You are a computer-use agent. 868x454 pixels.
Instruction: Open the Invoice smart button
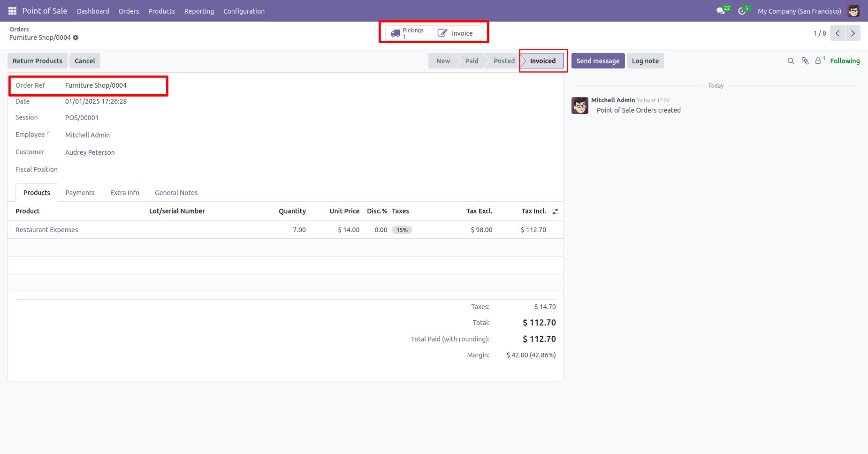pyautogui.click(x=458, y=33)
